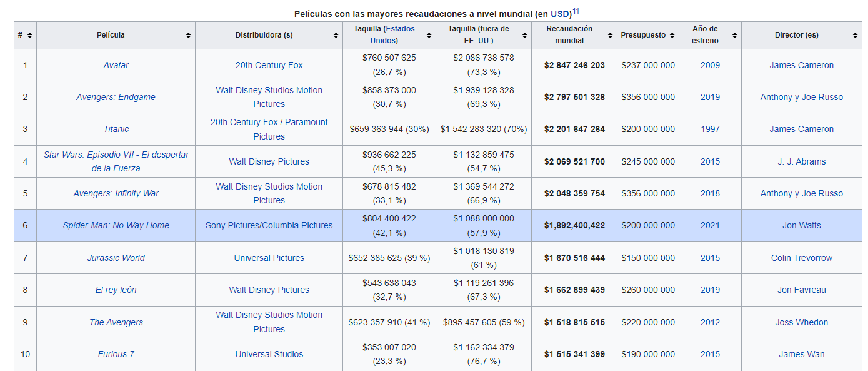Open the Avengers: Endgame link
Viewport: 868px width, 371px height.
(116, 97)
